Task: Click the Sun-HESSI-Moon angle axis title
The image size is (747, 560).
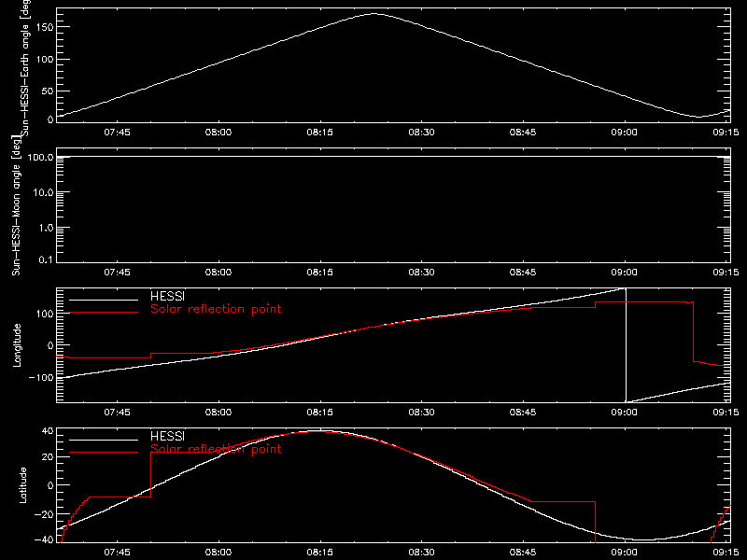Action: coord(16,205)
